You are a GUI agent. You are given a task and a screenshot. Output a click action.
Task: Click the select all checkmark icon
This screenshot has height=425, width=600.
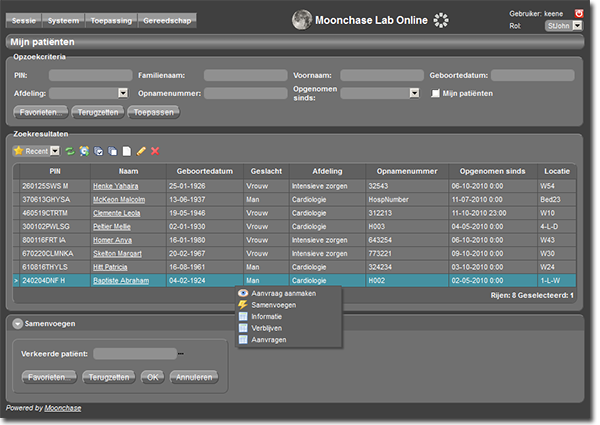click(98, 151)
